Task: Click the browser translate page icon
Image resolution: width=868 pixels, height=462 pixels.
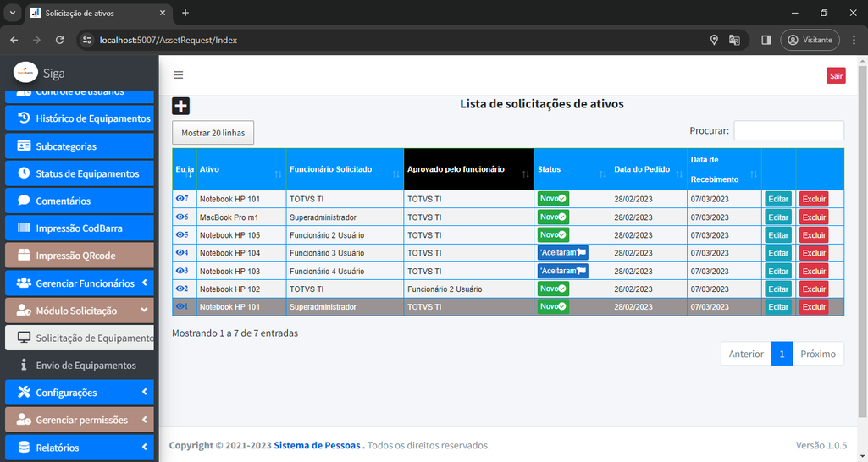Action: point(734,40)
